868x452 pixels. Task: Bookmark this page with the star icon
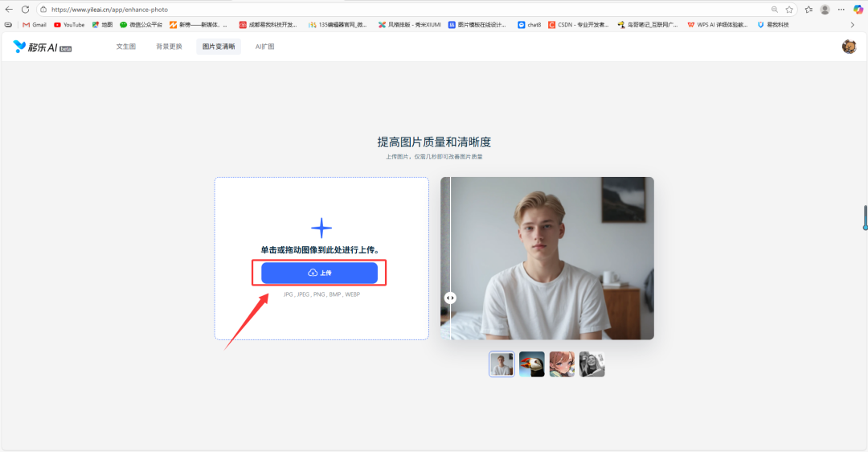[789, 10]
